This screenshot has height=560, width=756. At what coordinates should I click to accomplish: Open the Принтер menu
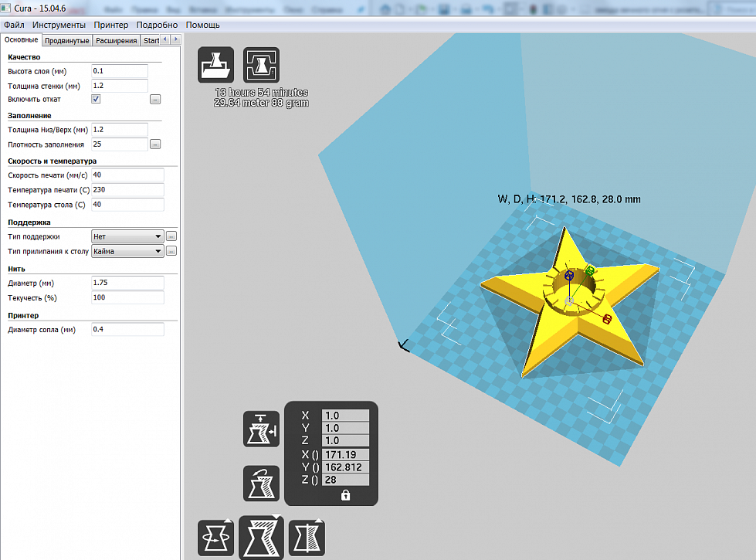click(111, 25)
